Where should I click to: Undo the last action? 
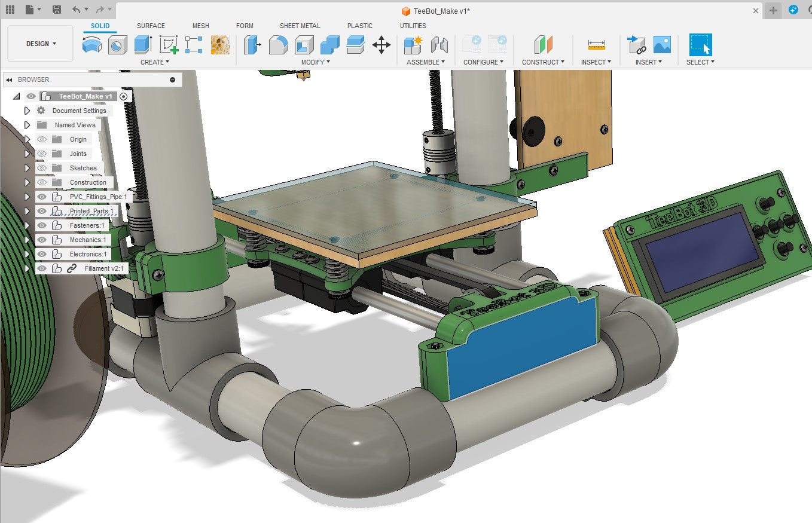tap(76, 10)
